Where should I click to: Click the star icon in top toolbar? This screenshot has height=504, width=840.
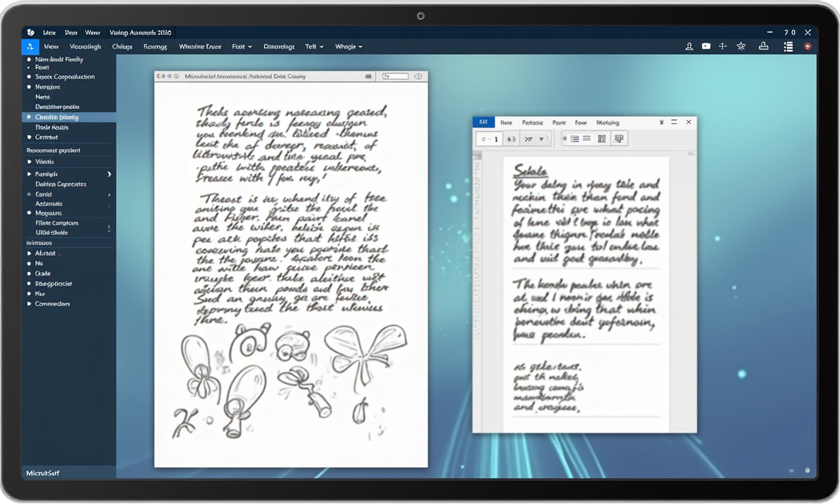741,47
